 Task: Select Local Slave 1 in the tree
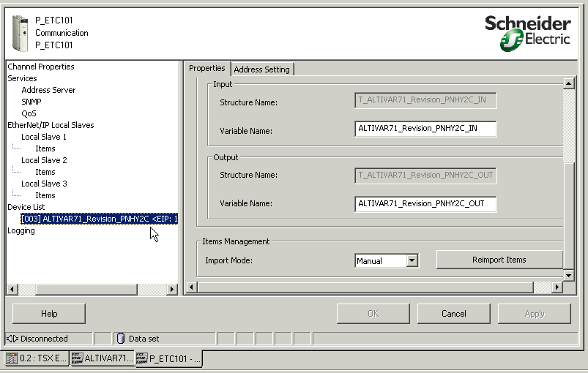[44, 137]
